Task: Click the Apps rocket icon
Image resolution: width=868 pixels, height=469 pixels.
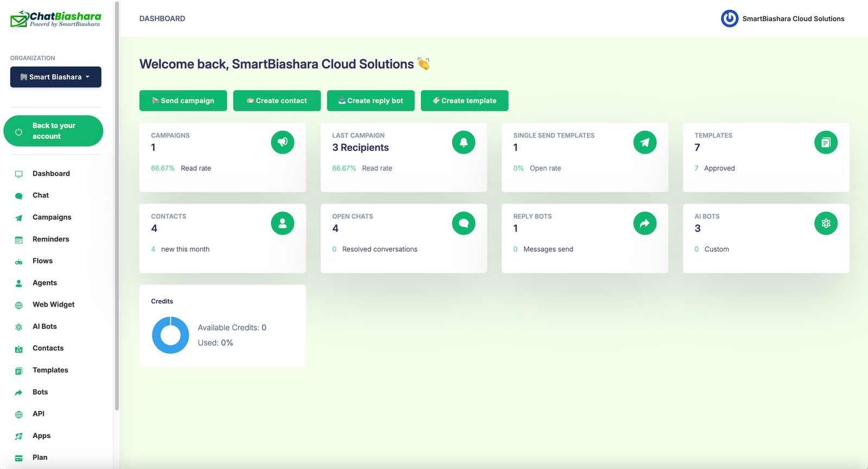Action: pyautogui.click(x=19, y=436)
